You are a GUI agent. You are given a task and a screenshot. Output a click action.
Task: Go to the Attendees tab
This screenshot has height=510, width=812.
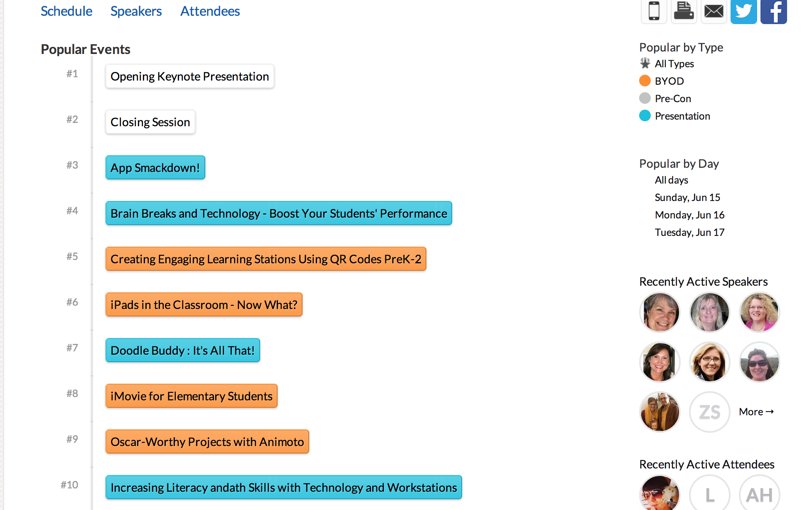210,11
